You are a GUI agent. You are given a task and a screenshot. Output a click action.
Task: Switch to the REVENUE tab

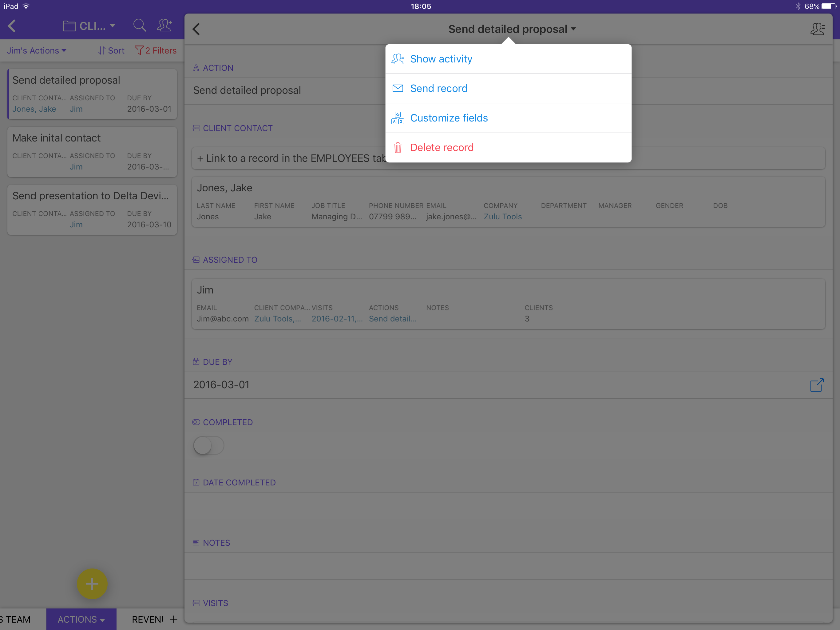147,619
